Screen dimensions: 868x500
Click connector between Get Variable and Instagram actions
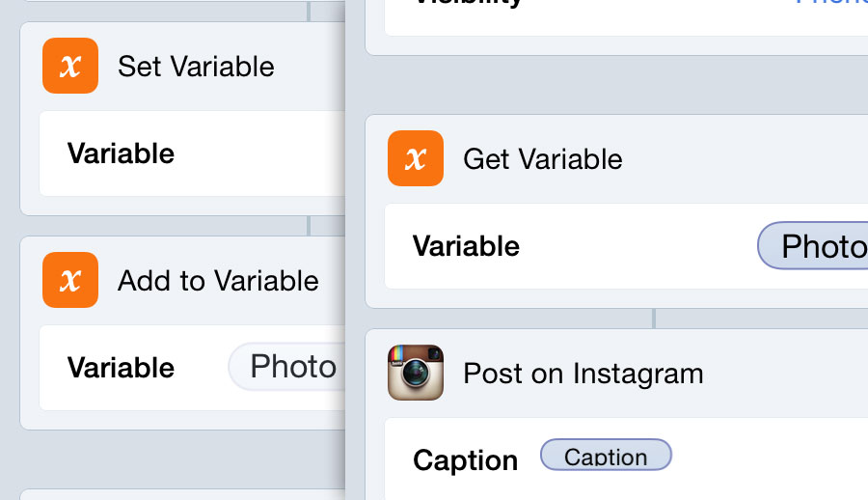point(654,319)
